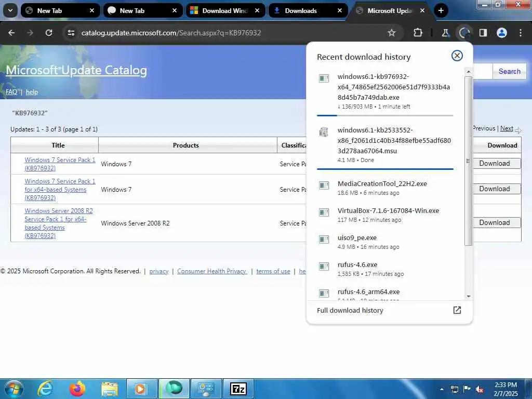Open the muted volume tray icon

480,390
